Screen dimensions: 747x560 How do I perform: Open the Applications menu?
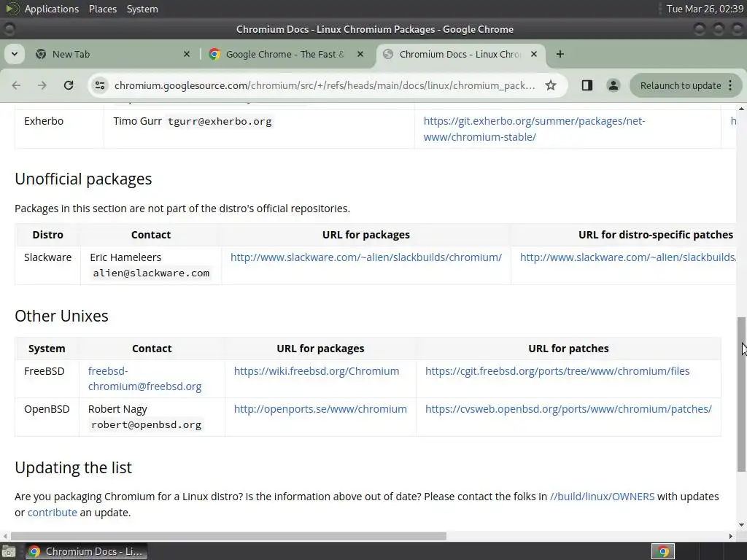tap(52, 9)
